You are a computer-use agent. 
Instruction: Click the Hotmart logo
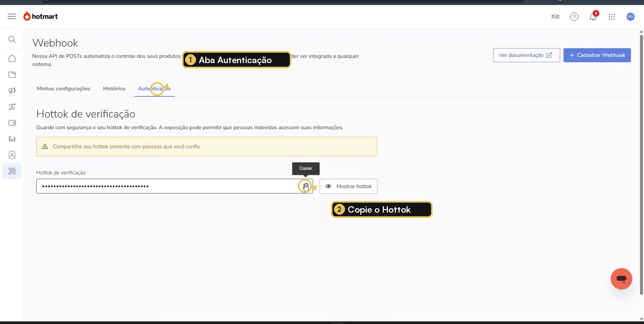point(40,16)
